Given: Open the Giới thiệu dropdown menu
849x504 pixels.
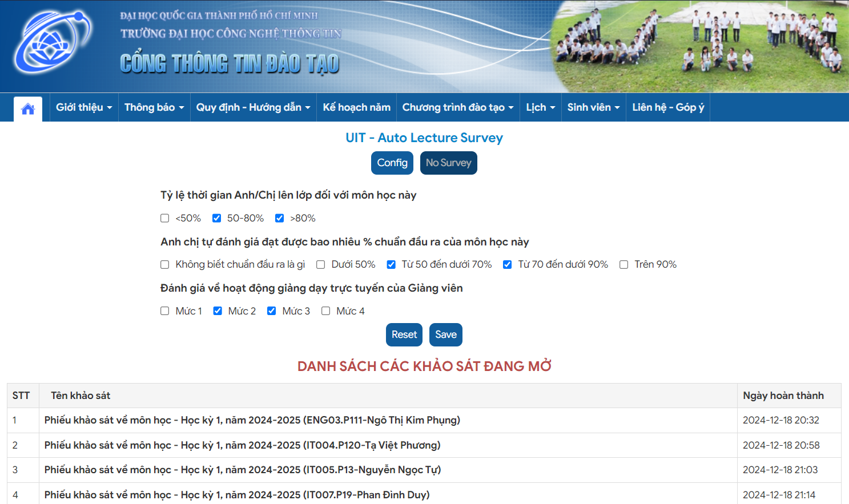Looking at the screenshot, I should [84, 107].
